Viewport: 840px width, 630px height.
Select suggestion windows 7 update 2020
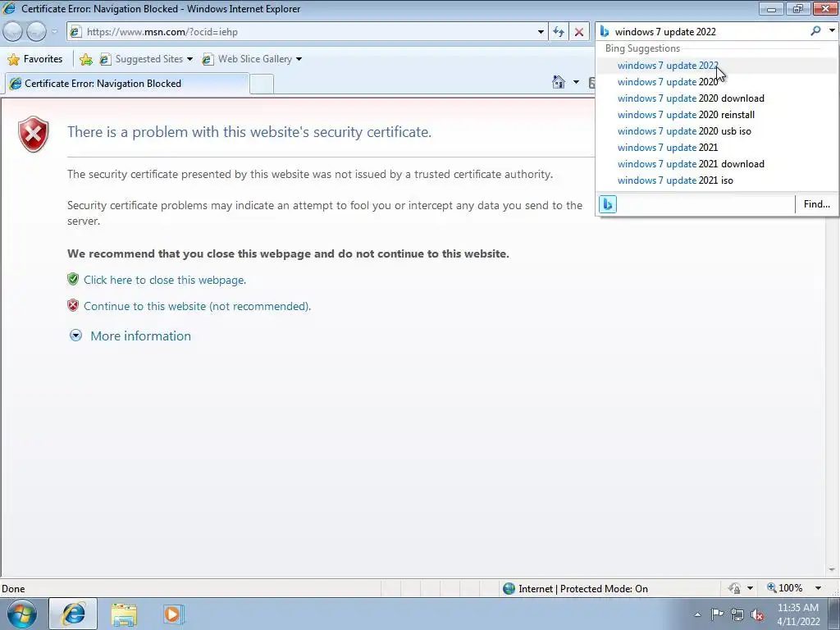[x=717, y=82]
